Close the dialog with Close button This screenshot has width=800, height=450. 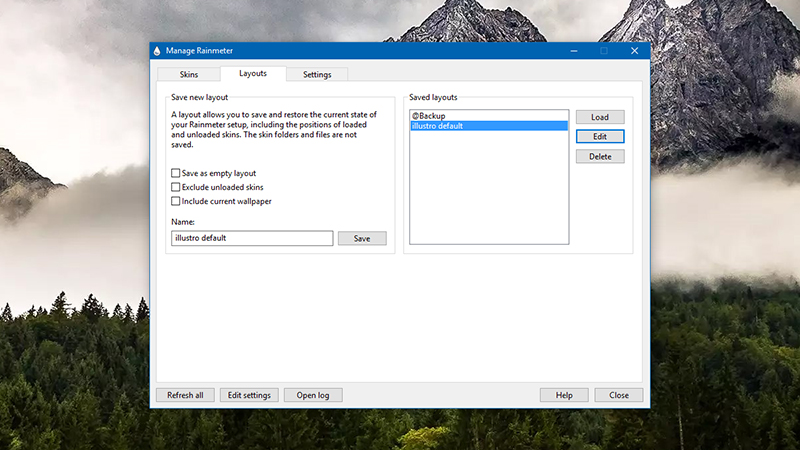(619, 395)
